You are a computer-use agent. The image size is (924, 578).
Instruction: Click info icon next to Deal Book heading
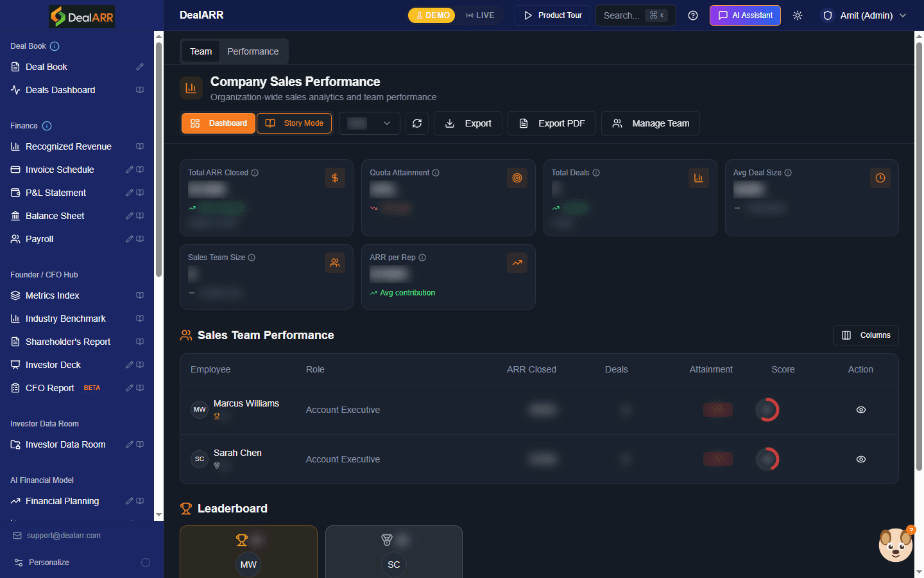point(55,46)
